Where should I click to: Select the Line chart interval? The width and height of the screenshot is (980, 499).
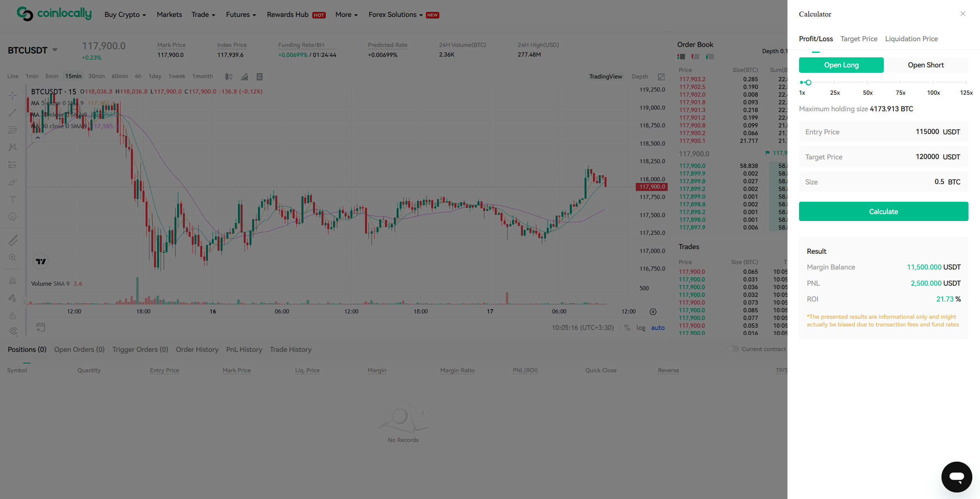pos(13,76)
